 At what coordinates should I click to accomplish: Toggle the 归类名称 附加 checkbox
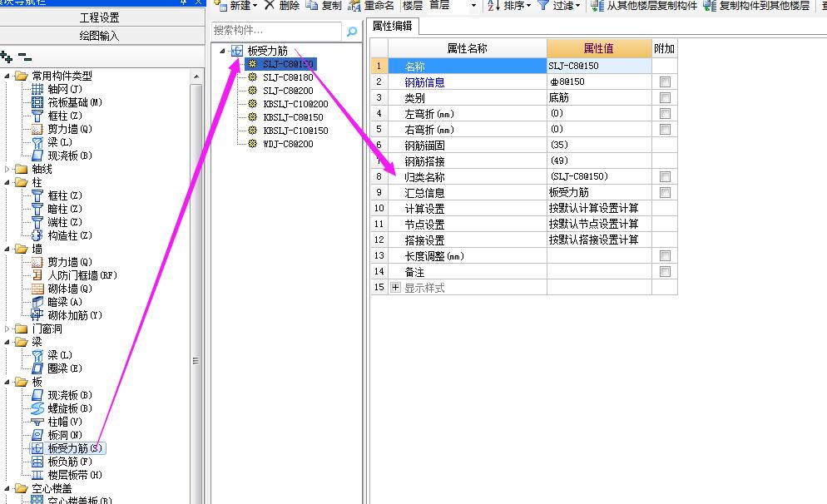665,176
